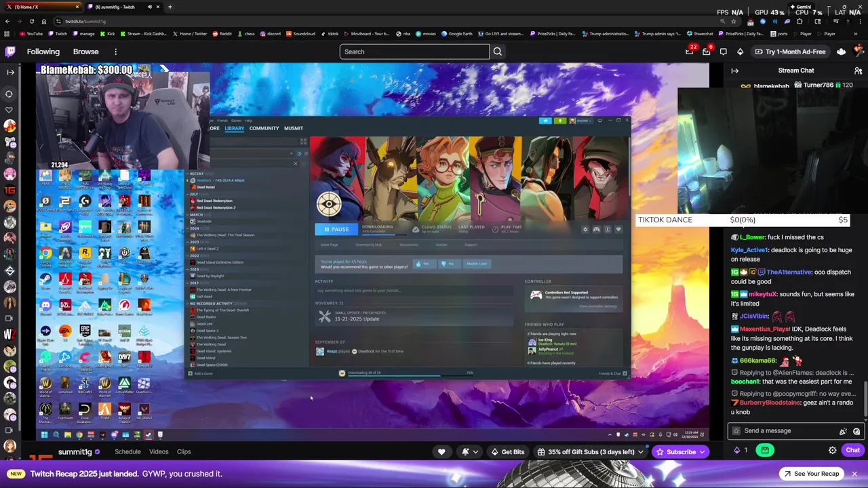868x488 pixels.
Task: Open game settings gear in Steam
Action: (x=585, y=230)
